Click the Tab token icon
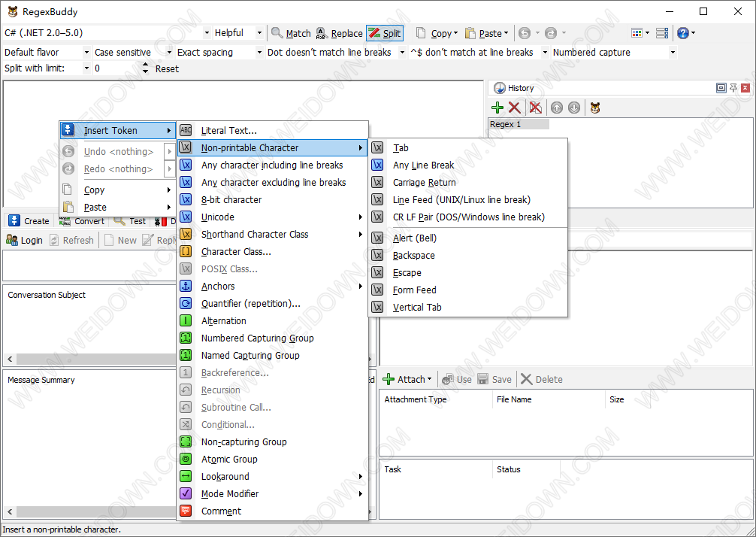756x537 pixels. point(377,147)
